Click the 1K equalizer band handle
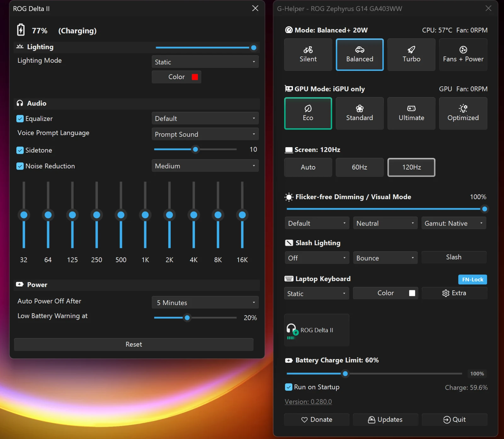The width and height of the screenshot is (504, 439). tap(145, 215)
